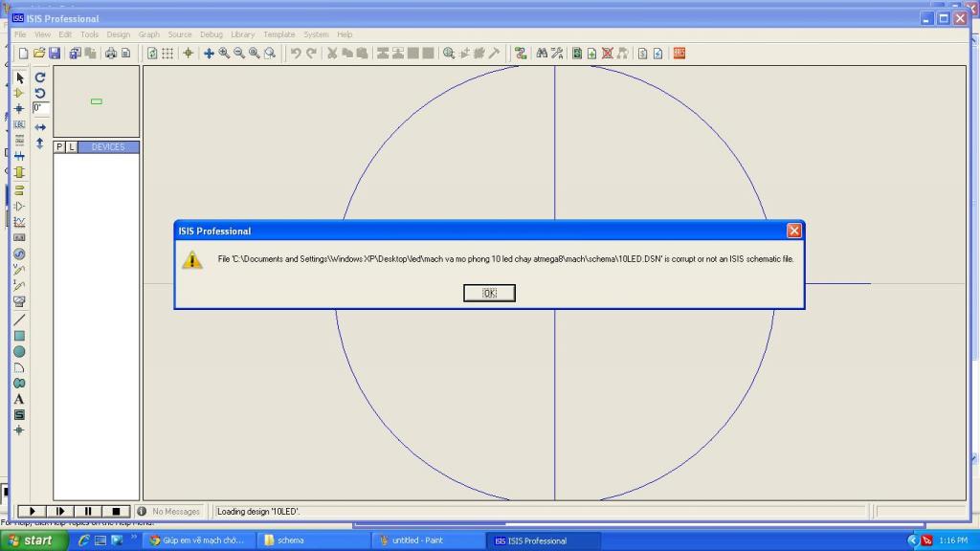Click the simulation Stop button
This screenshot has width=980, height=551.
click(116, 511)
